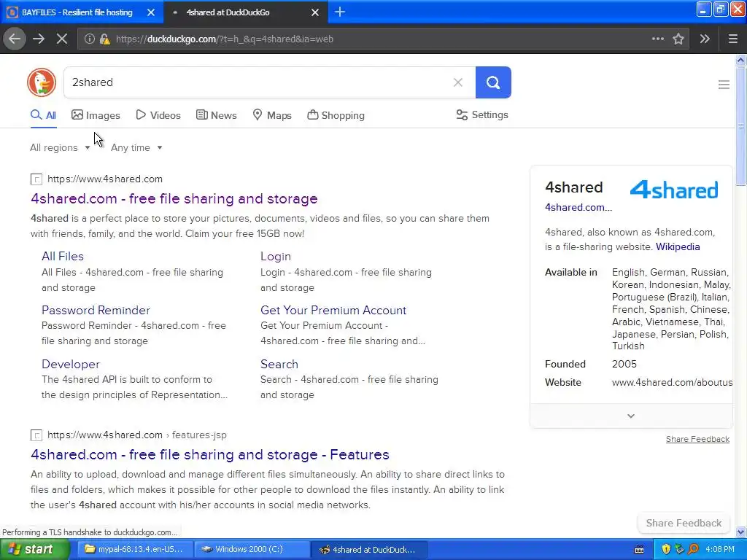
Task: Open Wikipedia link in info panel
Action: point(678,246)
